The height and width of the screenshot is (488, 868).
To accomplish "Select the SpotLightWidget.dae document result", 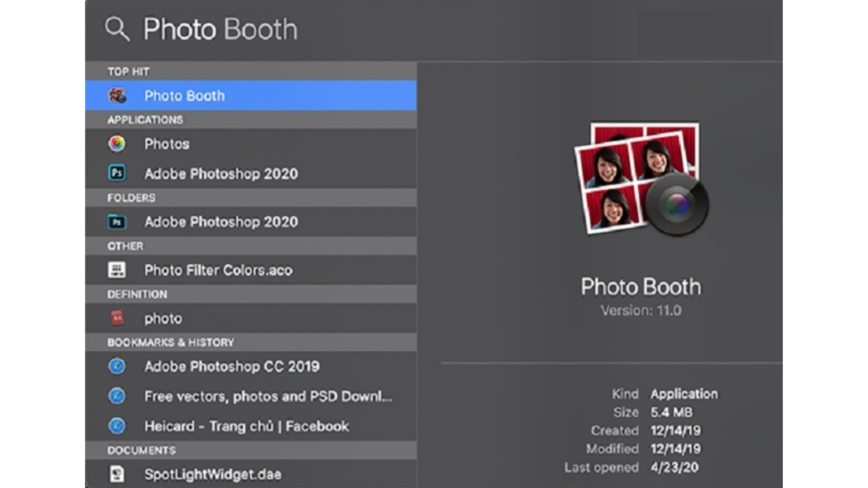I will (x=251, y=474).
